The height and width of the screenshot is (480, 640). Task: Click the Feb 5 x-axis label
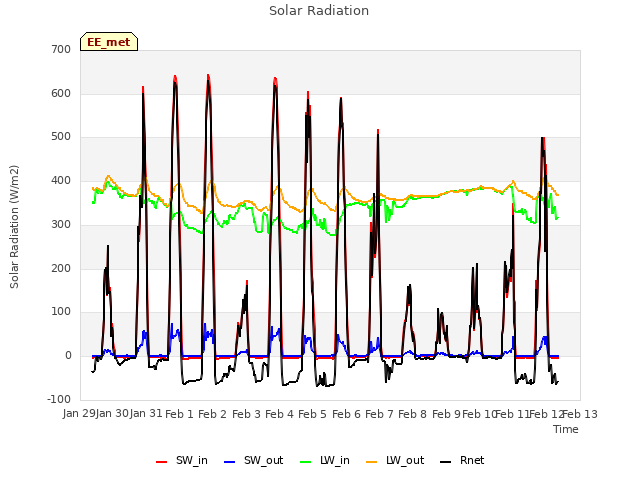pyautogui.click(x=312, y=414)
